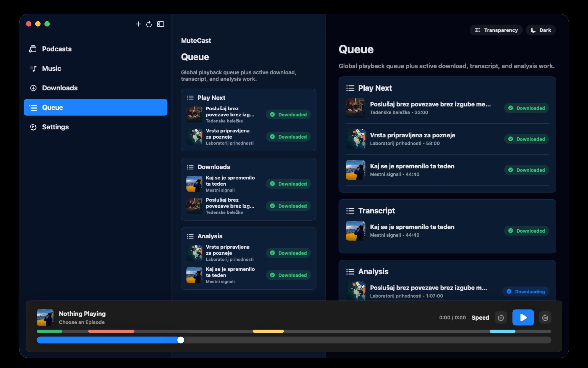Image resolution: width=588 pixels, height=368 pixels.
Task: Click the moon icon on Dark button
Action: [x=533, y=30]
